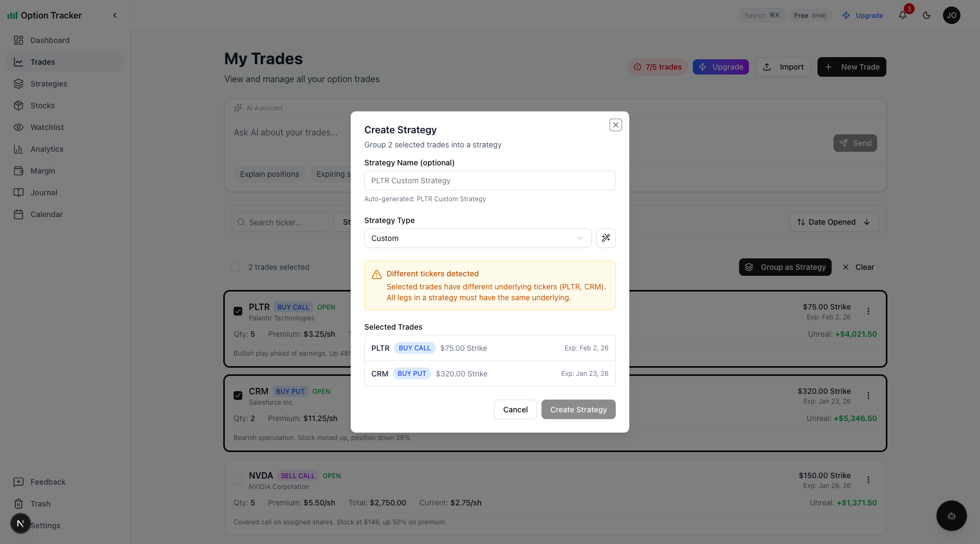Open notifications bell
Image resolution: width=980 pixels, height=544 pixels.
[x=902, y=15]
